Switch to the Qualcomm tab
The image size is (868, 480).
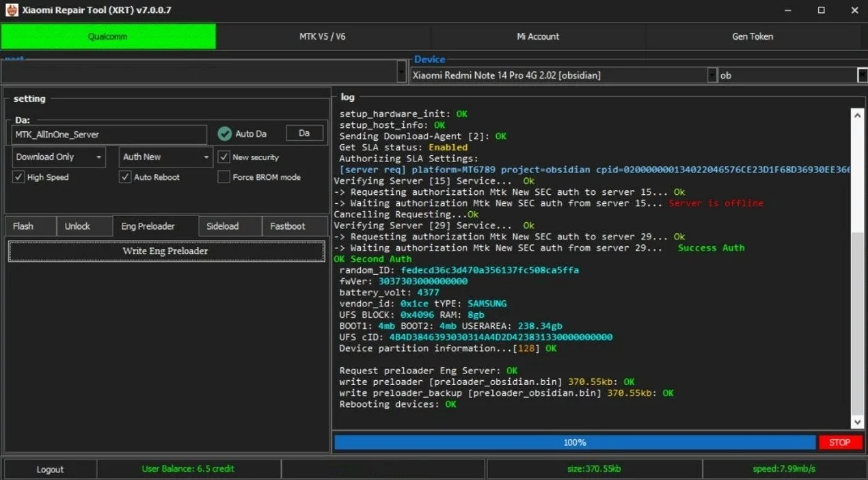[x=108, y=36]
